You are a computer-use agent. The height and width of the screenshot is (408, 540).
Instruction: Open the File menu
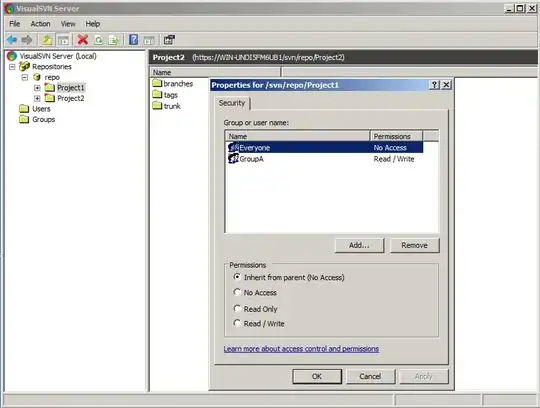[14, 24]
